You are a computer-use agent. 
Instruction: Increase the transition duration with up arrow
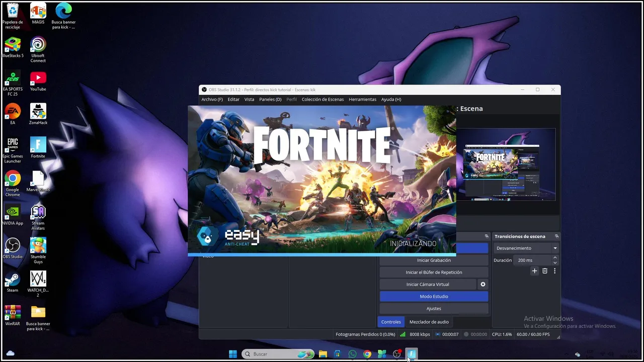[555, 258]
